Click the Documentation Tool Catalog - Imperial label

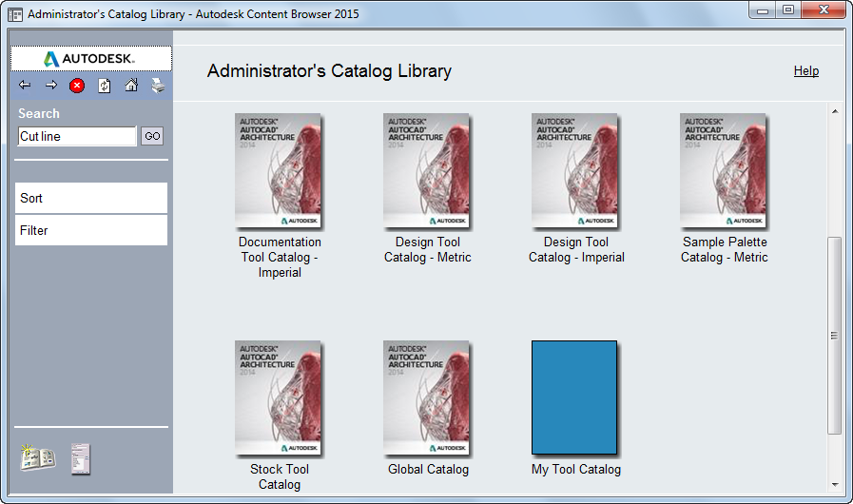click(280, 257)
